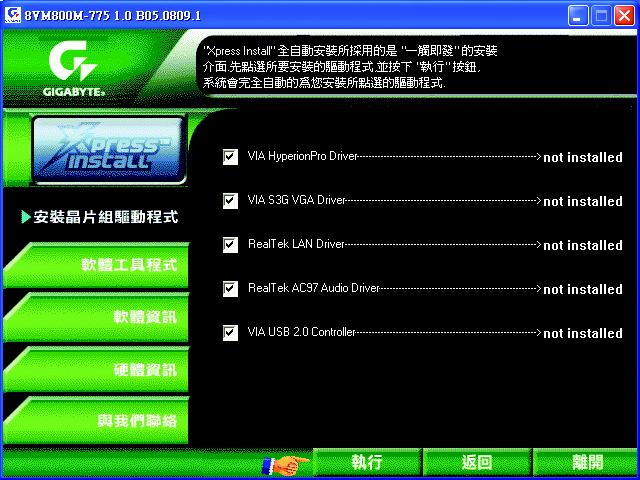The image size is (640, 480).
Task: Open the 與我們聯絡 section
Action: pyautogui.click(x=96, y=420)
